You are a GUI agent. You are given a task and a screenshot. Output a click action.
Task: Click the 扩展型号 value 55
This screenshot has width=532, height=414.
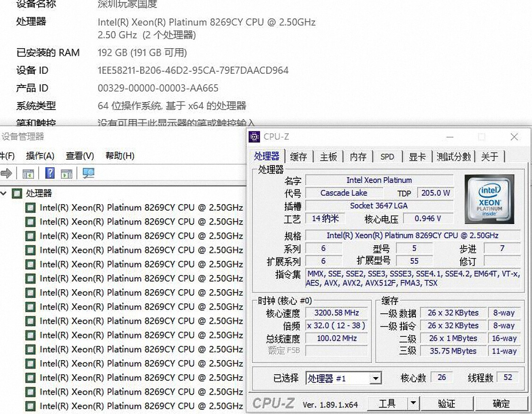click(414, 261)
